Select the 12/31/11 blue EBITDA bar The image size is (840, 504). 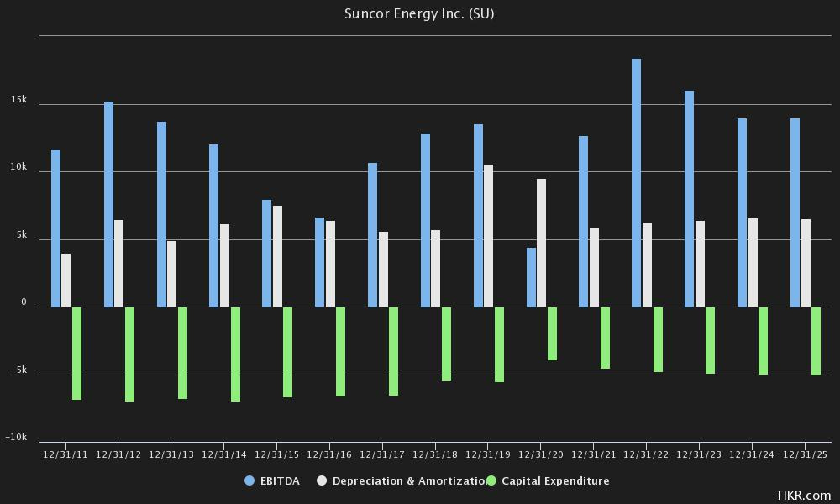(x=55, y=228)
